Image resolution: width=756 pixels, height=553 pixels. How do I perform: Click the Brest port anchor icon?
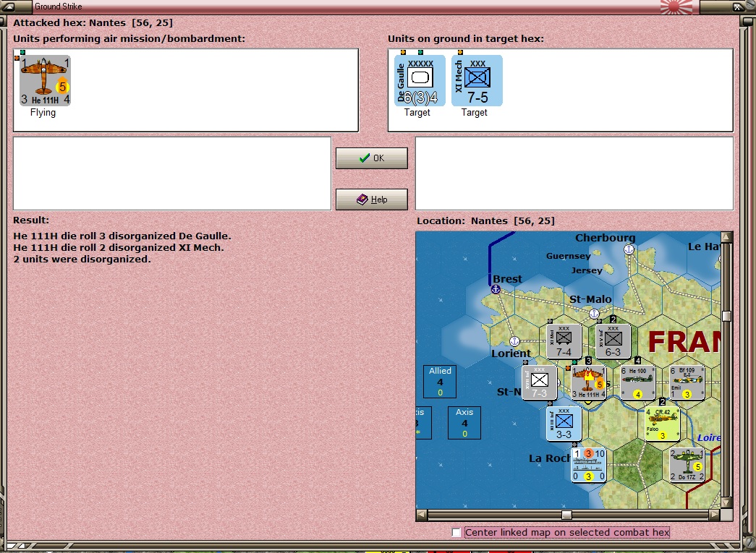[x=495, y=289]
